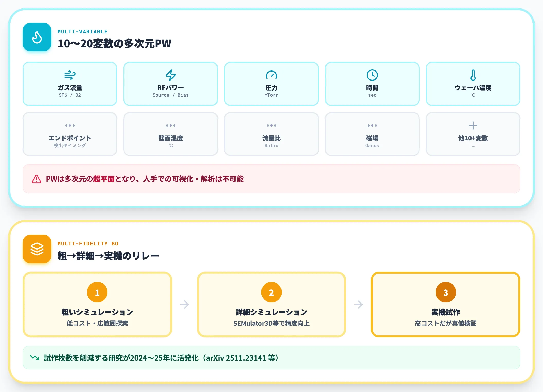Screen dimensions: 543x392
Task: Click the warning triangle icon in red alert
Action: coord(37,179)
